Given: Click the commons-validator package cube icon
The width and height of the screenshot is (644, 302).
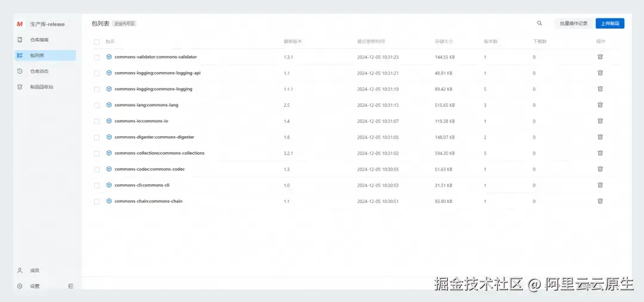Looking at the screenshot, I should point(109,57).
